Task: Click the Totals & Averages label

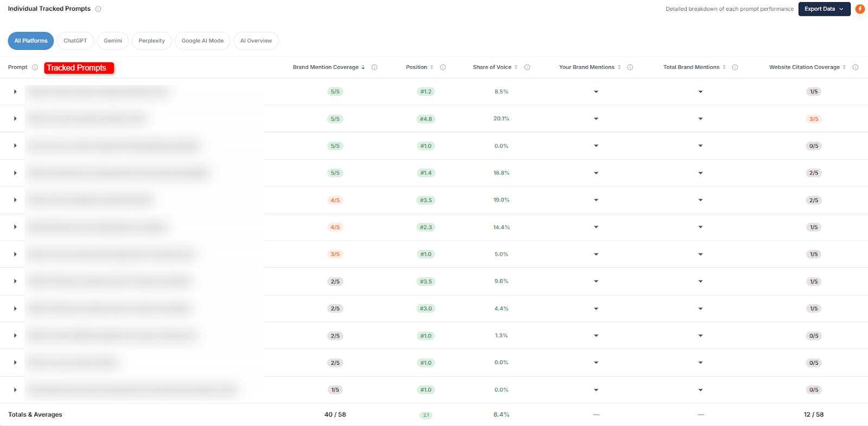Action: (x=35, y=415)
